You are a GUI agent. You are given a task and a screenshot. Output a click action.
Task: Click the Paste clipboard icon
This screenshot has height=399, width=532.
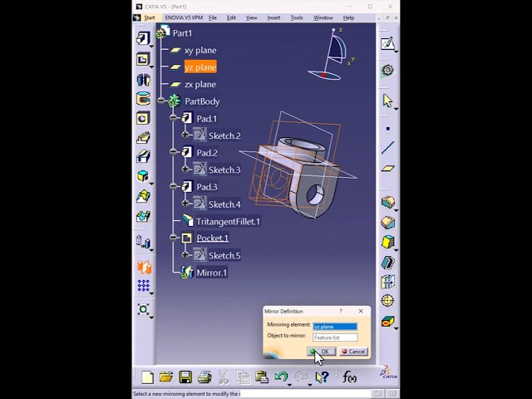[x=262, y=377]
